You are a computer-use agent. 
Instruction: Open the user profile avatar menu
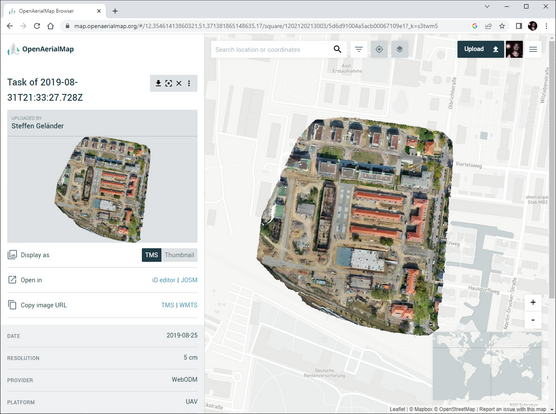[514, 49]
